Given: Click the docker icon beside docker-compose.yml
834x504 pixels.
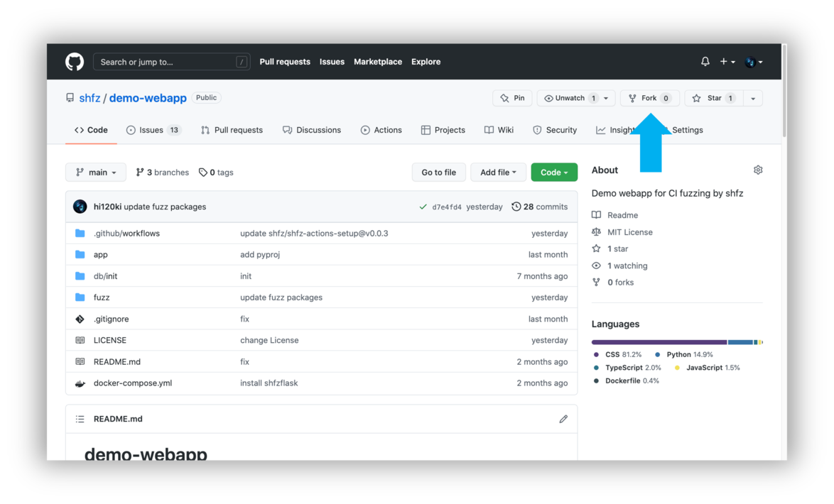Looking at the screenshot, I should pyautogui.click(x=80, y=383).
